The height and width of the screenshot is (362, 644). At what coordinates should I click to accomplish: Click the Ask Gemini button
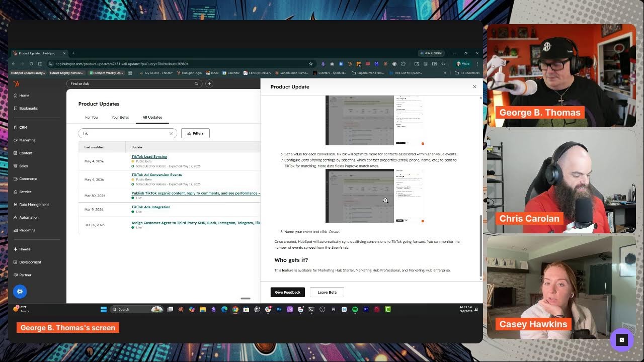[431, 53]
